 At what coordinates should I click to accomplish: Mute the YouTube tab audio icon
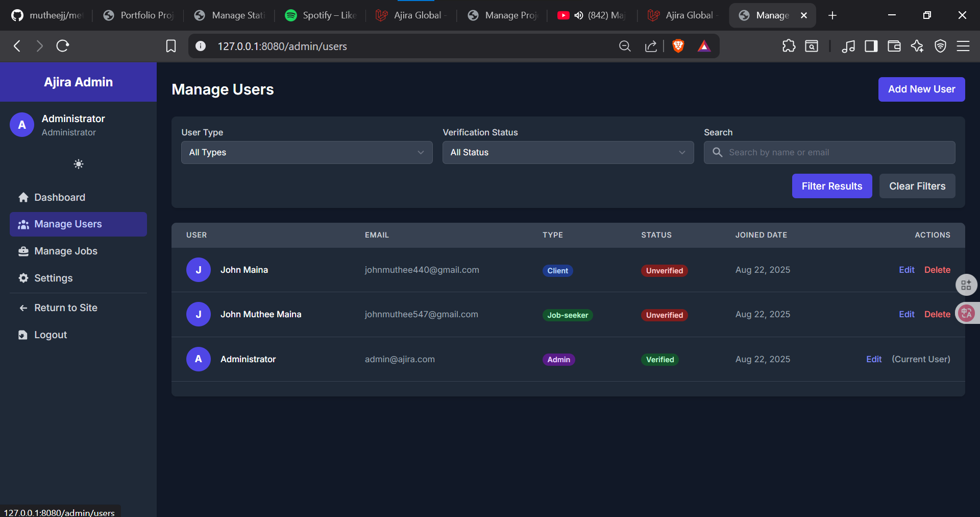pos(578,15)
